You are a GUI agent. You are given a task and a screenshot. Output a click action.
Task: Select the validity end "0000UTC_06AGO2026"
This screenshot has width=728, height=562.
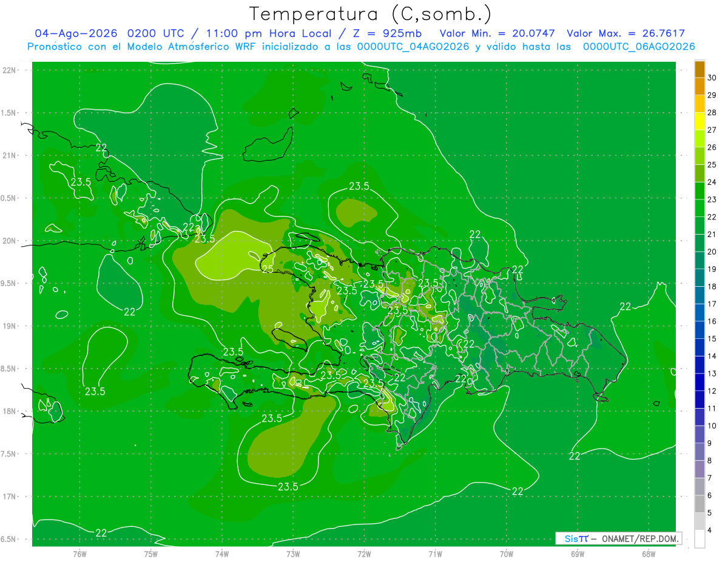(639, 47)
